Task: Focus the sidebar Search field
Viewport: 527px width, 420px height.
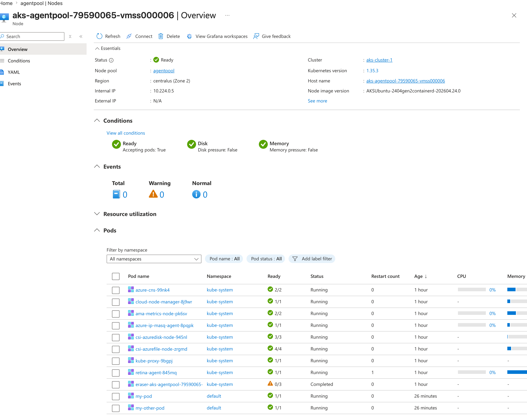Action: coord(32,36)
